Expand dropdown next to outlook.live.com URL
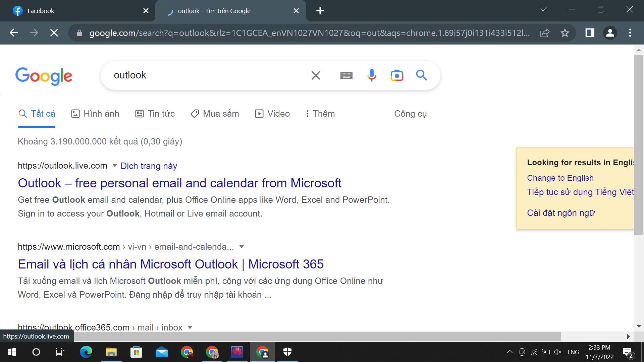Screen dimensions: 644x362 pos(114,165)
